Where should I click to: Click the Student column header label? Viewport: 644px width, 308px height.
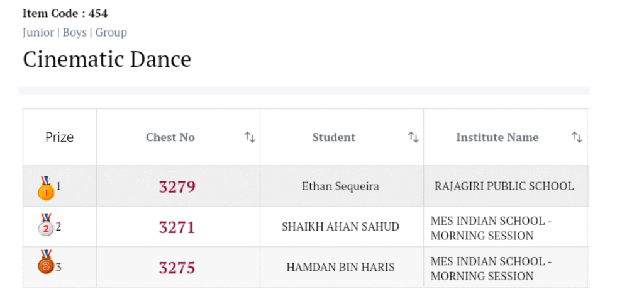334,137
